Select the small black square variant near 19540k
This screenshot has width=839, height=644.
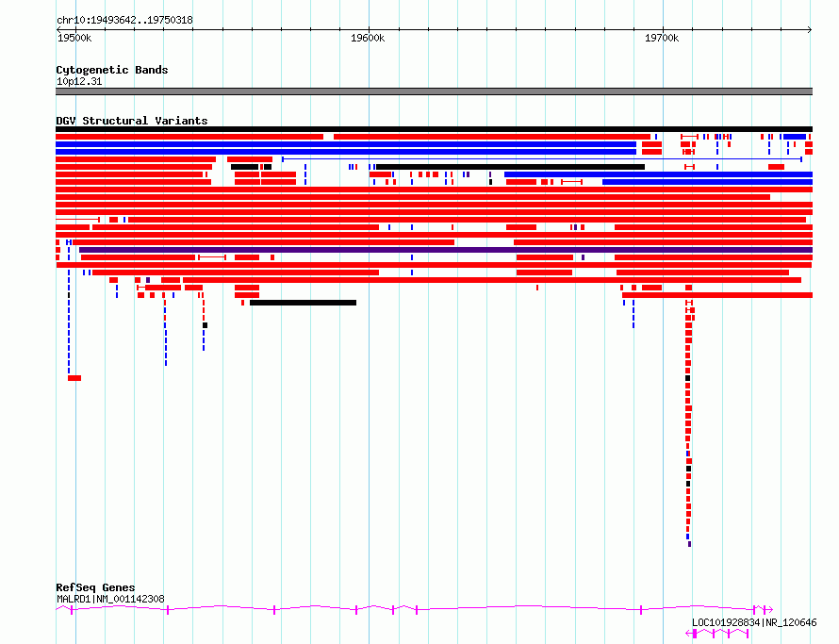click(205, 325)
